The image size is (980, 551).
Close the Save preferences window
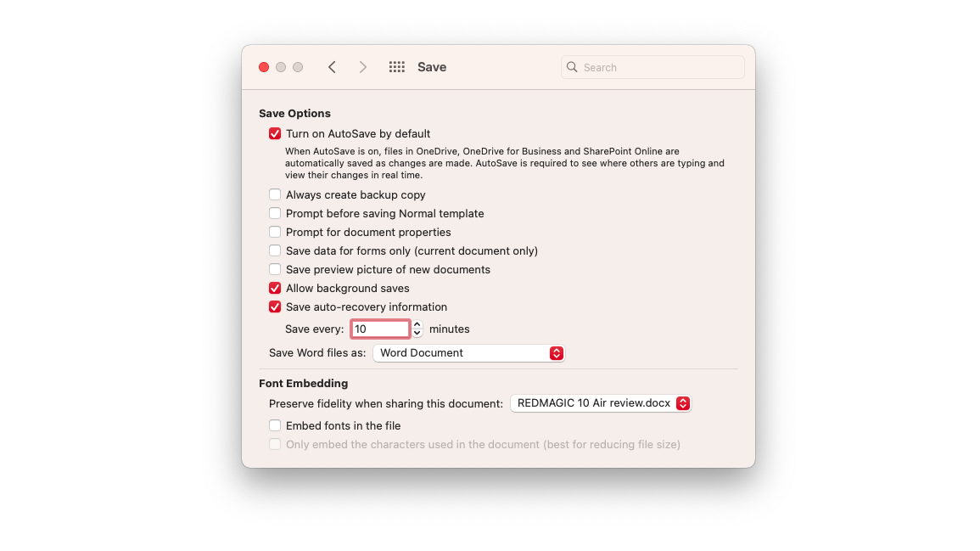(264, 67)
